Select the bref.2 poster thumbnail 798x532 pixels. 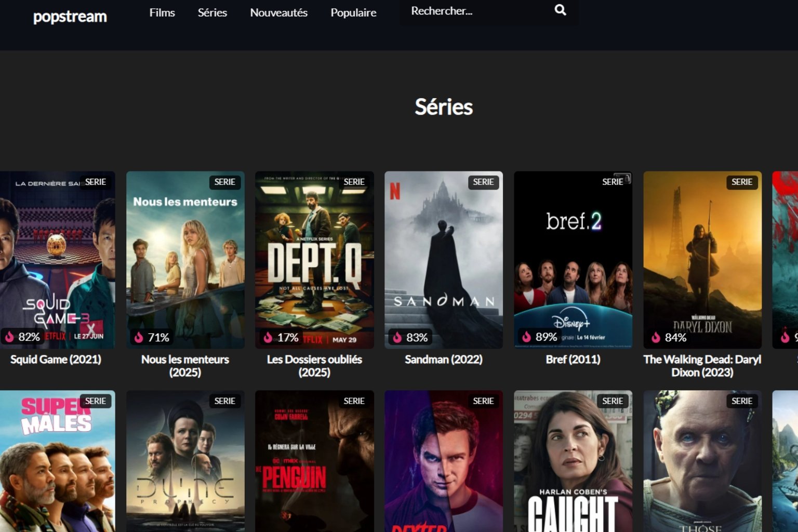click(x=573, y=260)
